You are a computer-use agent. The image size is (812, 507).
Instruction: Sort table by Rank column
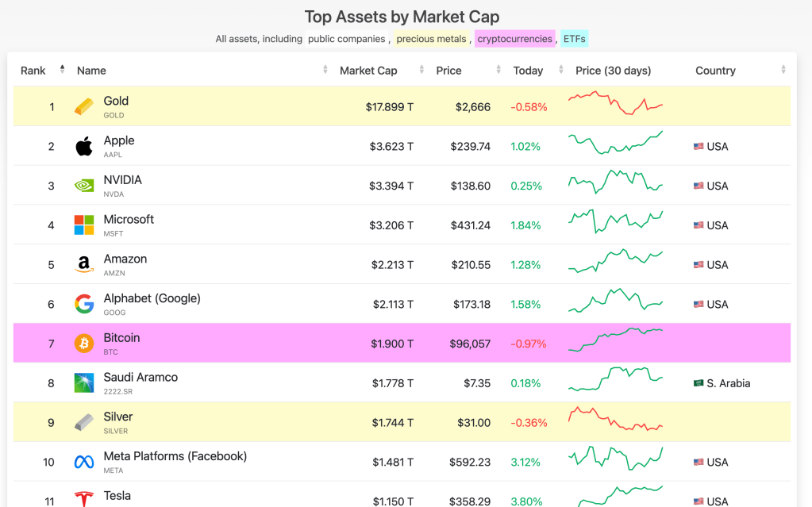pos(33,71)
